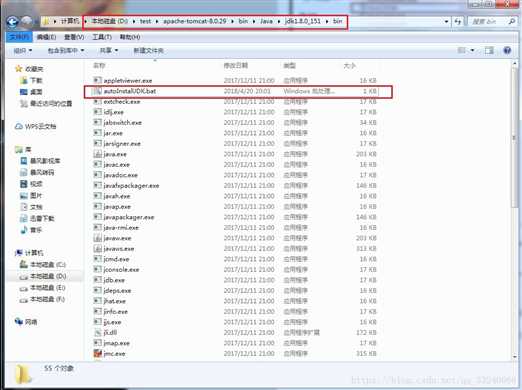Click the refresh button beside address bar
The image size is (522, 390).
pyautogui.click(x=458, y=21)
